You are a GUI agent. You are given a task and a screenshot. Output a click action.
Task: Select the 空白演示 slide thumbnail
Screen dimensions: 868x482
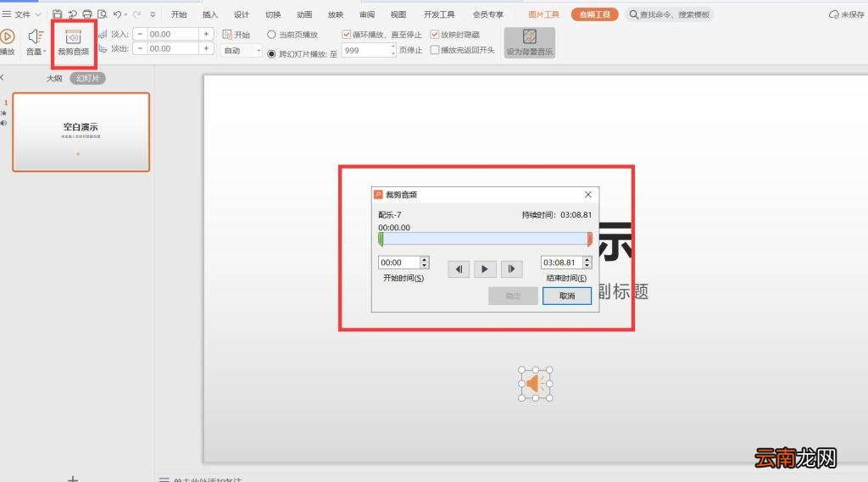tap(81, 131)
